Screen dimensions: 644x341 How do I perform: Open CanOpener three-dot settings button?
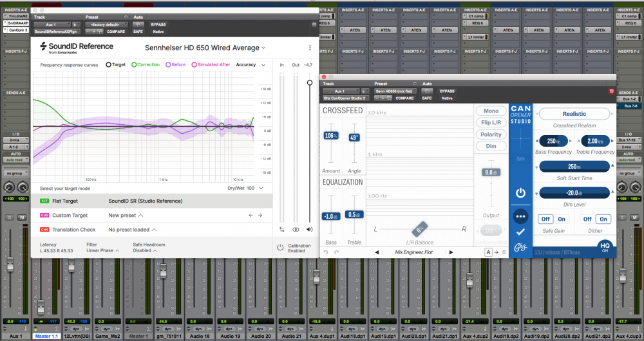520,216
